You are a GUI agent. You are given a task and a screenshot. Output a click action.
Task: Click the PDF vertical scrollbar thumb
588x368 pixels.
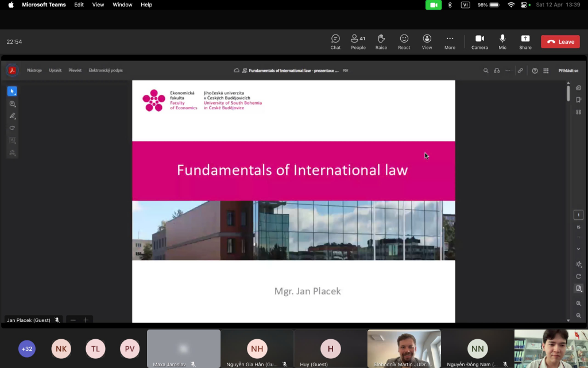(x=568, y=93)
